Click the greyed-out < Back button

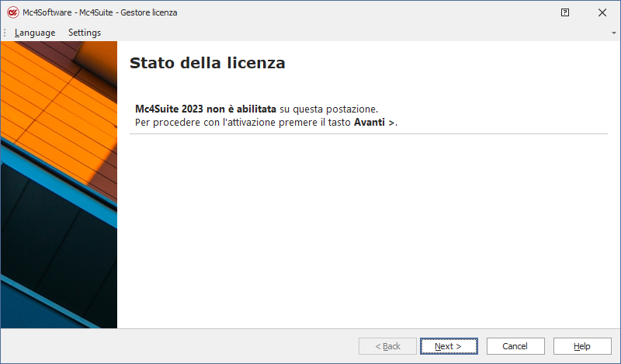(387, 346)
